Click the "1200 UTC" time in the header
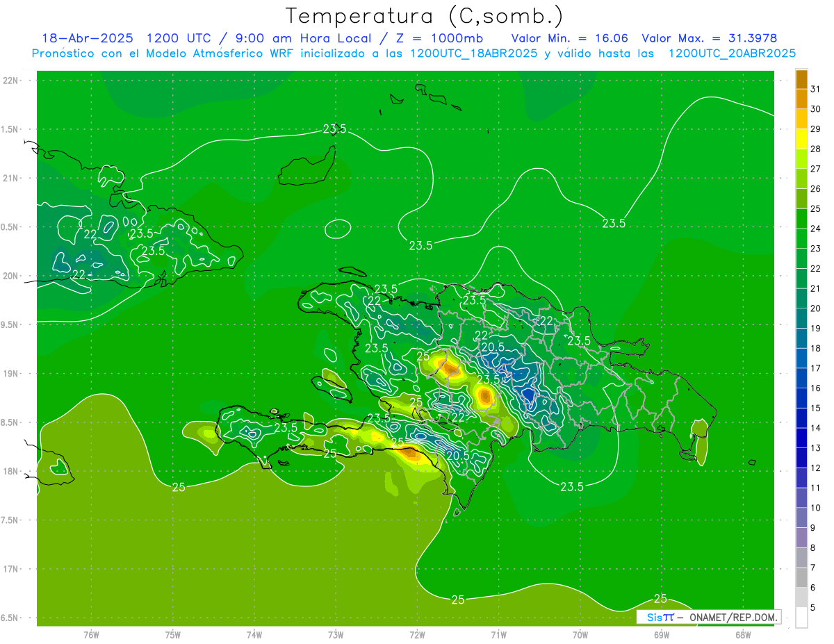 (x=179, y=38)
